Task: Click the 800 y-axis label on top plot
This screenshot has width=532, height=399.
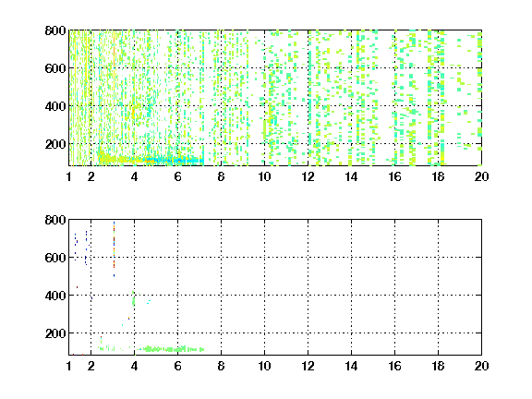Action: 55,30
